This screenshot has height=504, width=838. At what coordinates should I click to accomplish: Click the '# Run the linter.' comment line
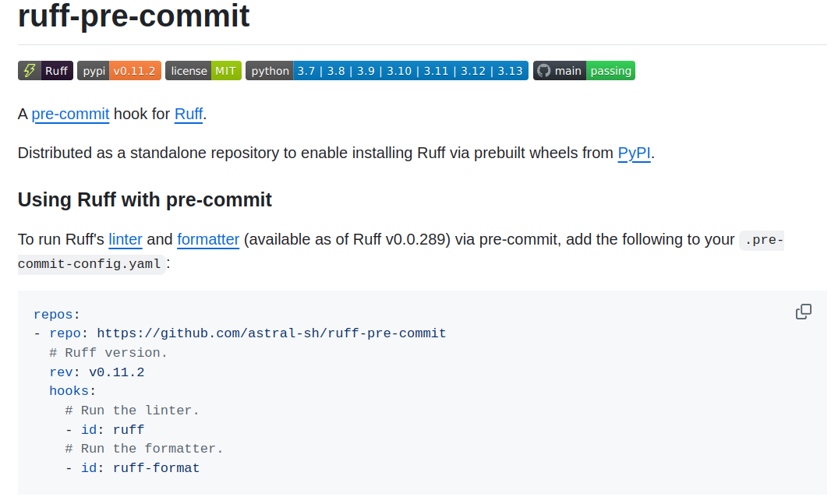pos(132,411)
